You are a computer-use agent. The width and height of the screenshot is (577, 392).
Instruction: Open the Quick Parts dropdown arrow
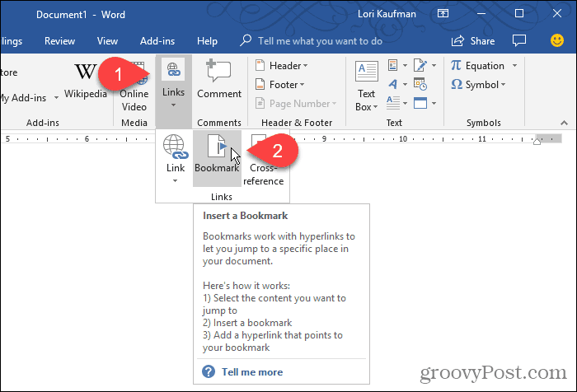point(406,66)
